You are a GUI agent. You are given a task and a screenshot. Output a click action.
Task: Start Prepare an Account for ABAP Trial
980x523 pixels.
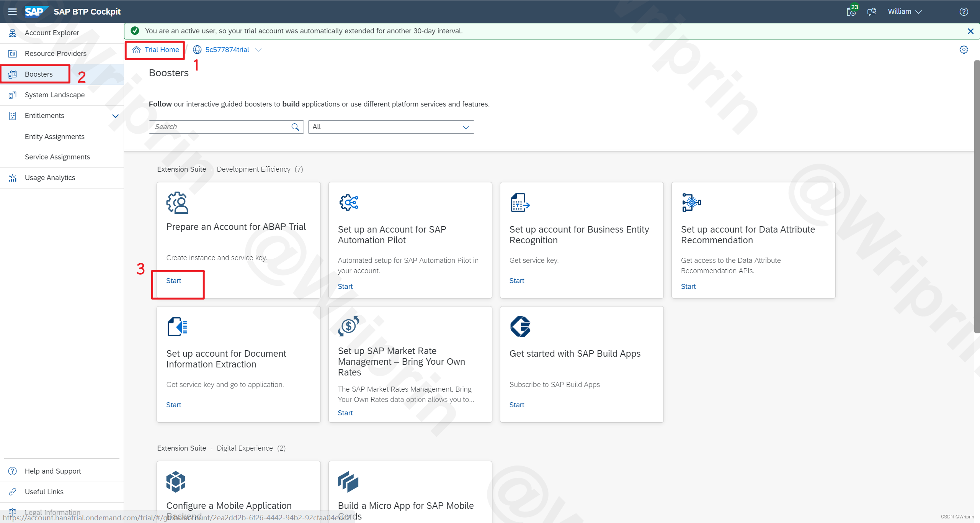click(x=173, y=281)
